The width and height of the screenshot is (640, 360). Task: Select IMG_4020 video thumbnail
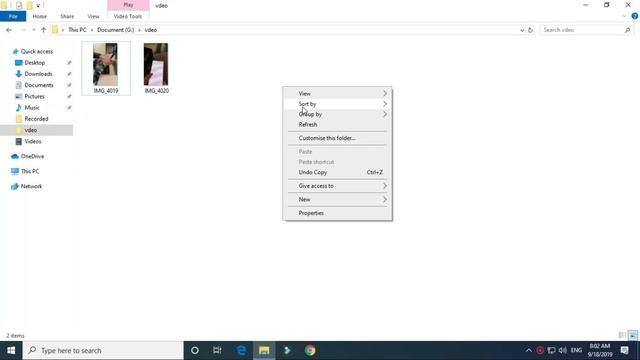coord(156,68)
